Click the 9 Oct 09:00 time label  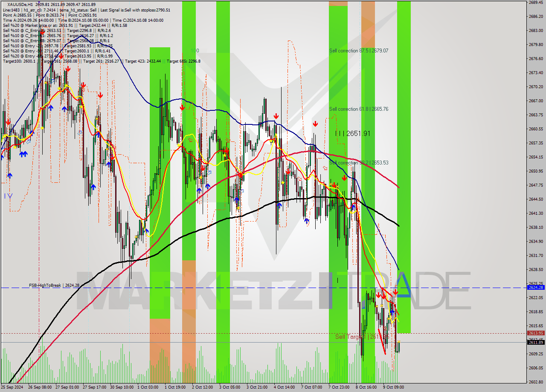(395, 387)
